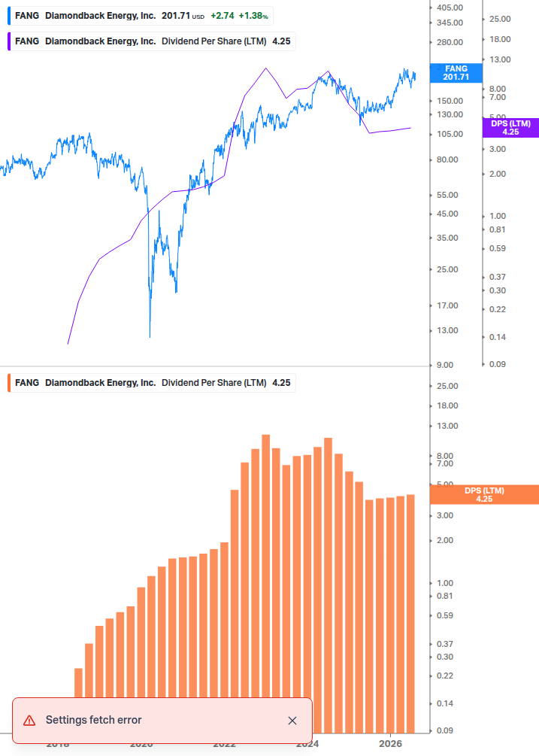Image resolution: width=539 pixels, height=756 pixels.
Task: Click the 17.00 price axis label
Action: coord(447,305)
